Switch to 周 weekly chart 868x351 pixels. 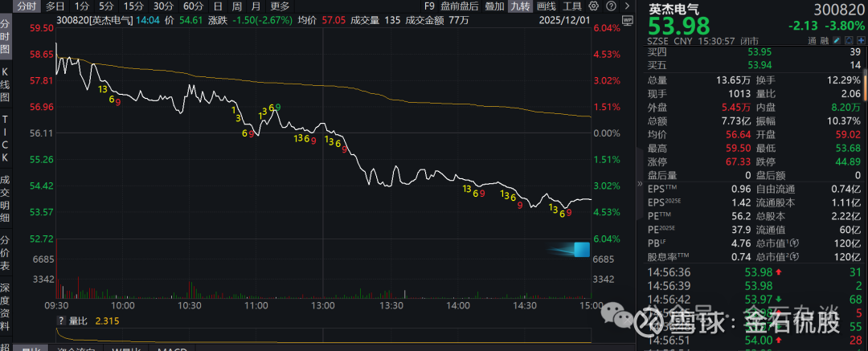(x=236, y=6)
